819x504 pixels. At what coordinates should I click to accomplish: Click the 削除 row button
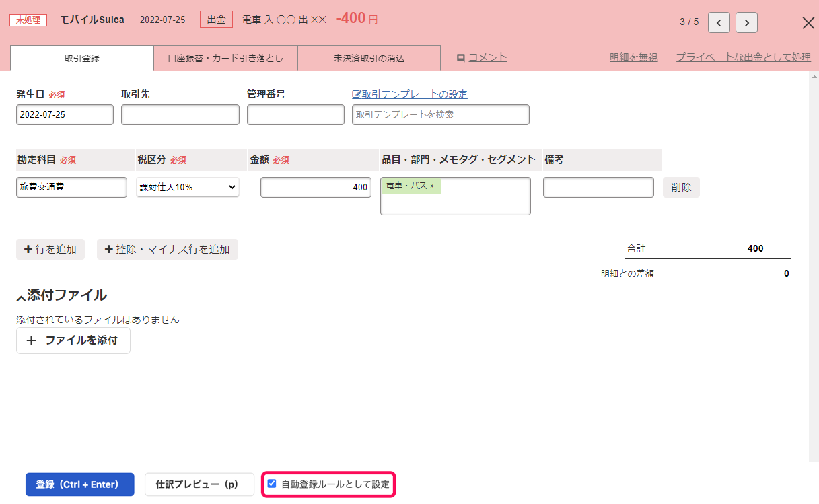click(x=681, y=187)
